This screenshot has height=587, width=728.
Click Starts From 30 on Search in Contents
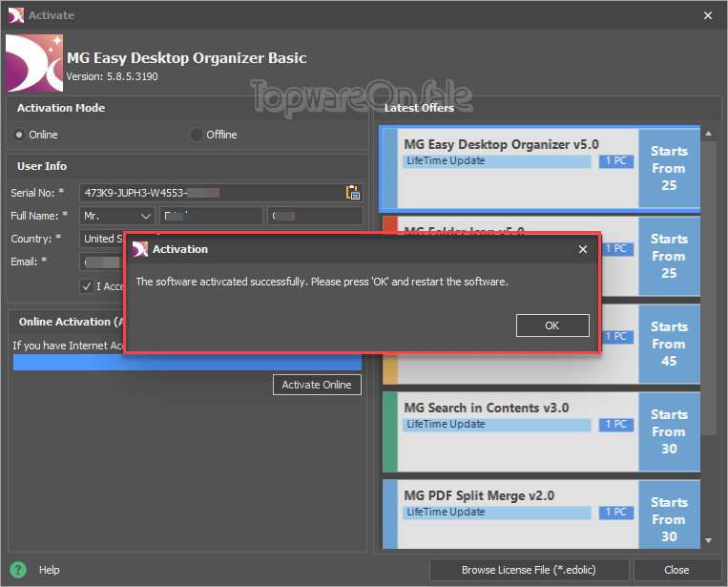tap(669, 431)
